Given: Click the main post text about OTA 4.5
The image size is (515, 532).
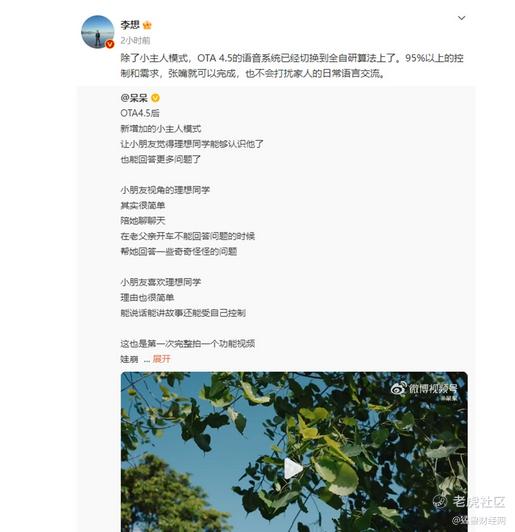Looking at the screenshot, I should pos(292,66).
